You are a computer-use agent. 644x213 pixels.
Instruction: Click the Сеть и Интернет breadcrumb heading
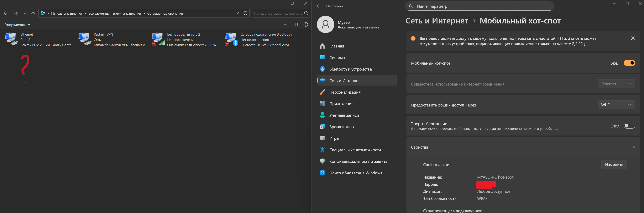tap(437, 20)
